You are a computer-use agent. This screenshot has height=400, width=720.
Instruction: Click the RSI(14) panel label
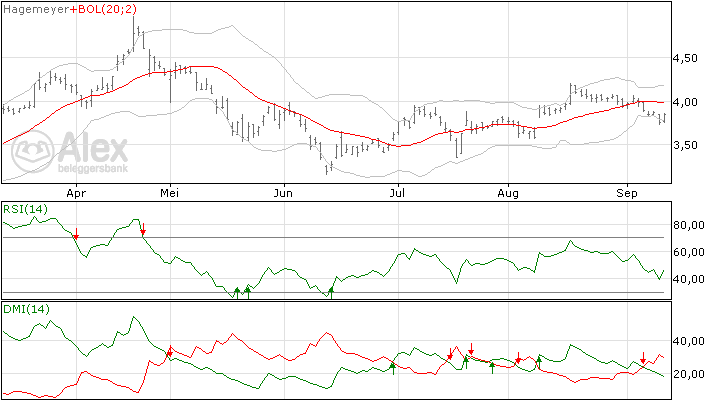coord(25,209)
